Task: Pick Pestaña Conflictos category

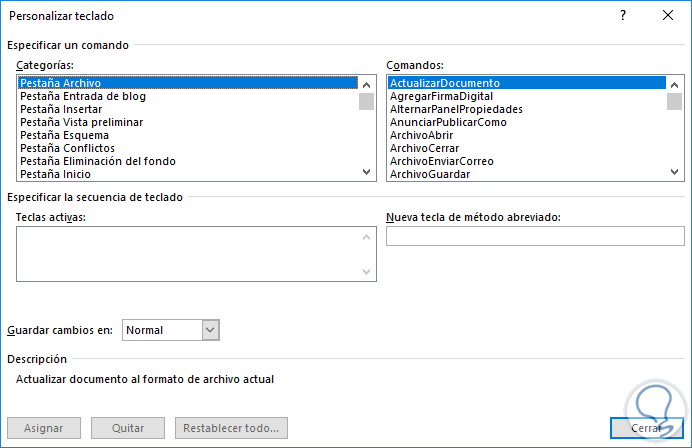Action: [67, 148]
